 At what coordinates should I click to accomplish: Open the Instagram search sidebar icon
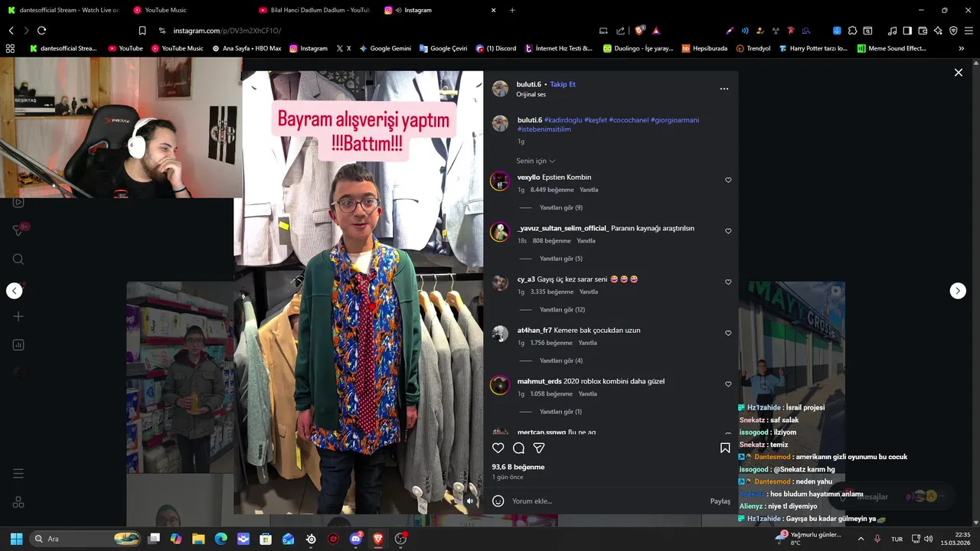tap(18, 259)
